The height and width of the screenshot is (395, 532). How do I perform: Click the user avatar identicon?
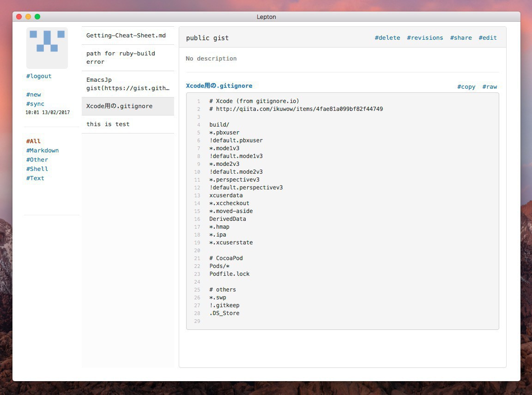47,48
